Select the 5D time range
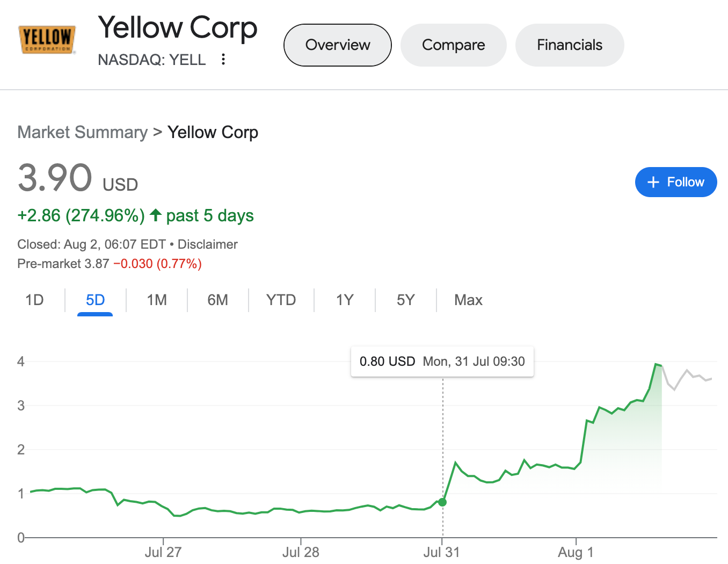The image size is (728, 564). 95,300
